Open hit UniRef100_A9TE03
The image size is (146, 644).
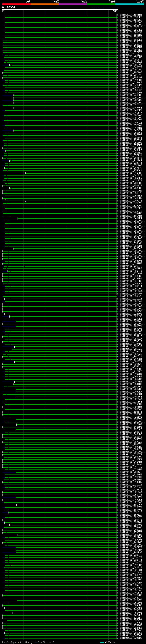[131, 70]
